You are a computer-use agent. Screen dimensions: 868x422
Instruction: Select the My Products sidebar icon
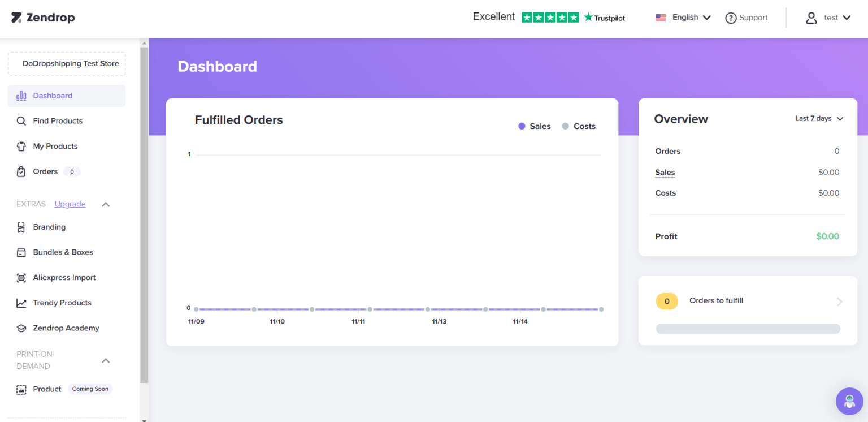point(20,146)
